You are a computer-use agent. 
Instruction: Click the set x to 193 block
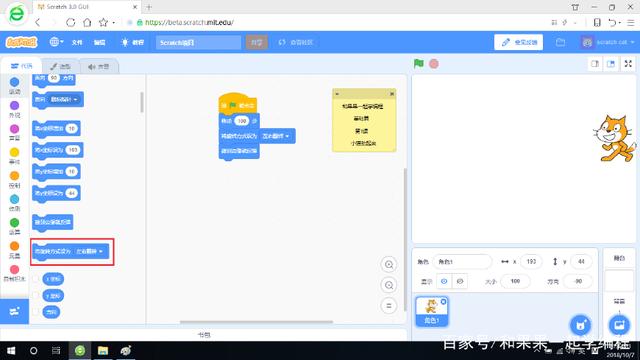coord(58,150)
